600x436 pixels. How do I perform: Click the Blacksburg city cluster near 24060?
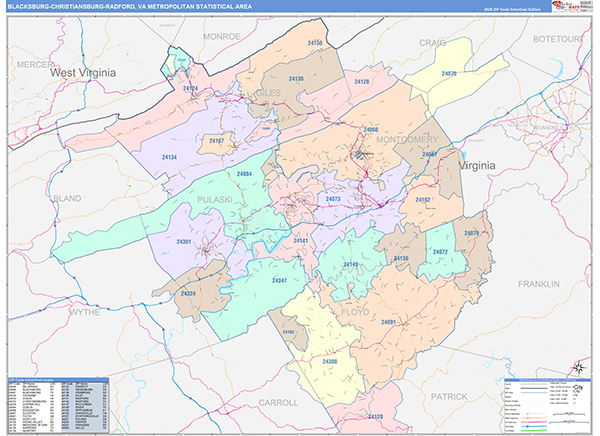(360, 154)
